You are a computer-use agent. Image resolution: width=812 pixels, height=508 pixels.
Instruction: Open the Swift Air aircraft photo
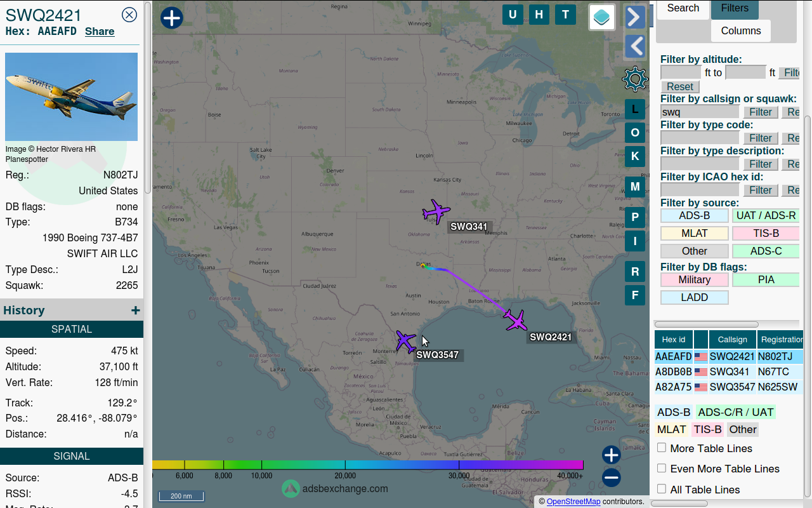click(71, 97)
